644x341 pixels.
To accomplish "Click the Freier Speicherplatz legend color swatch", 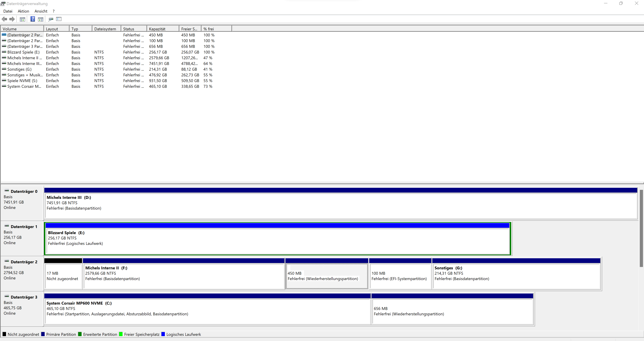I will tap(121, 334).
